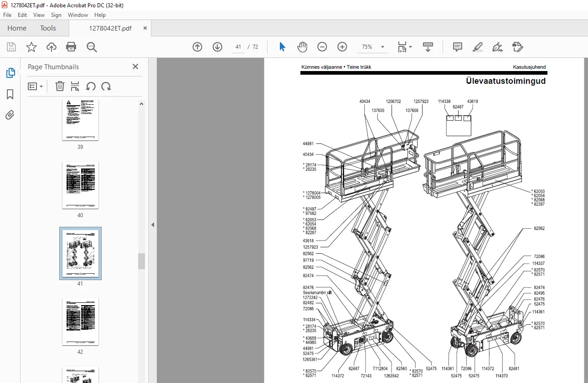
Task: Click part number 82481 label
Action: pyautogui.click(x=514, y=369)
